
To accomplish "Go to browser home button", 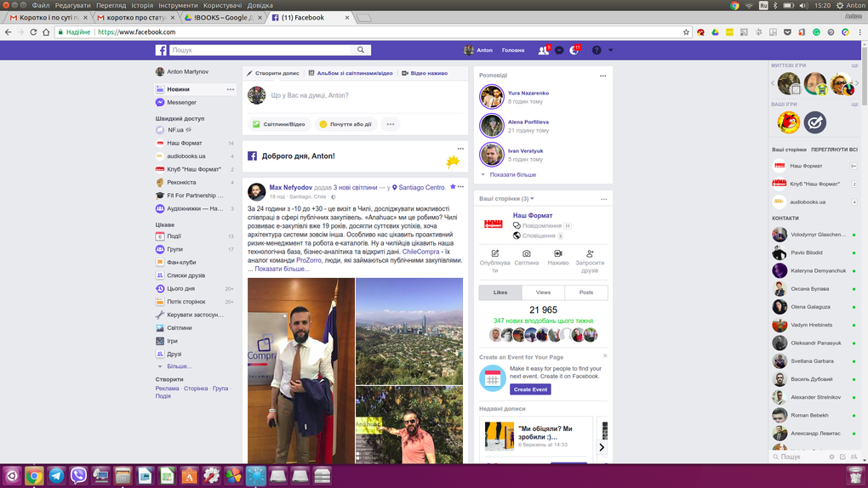I will tap(46, 32).
